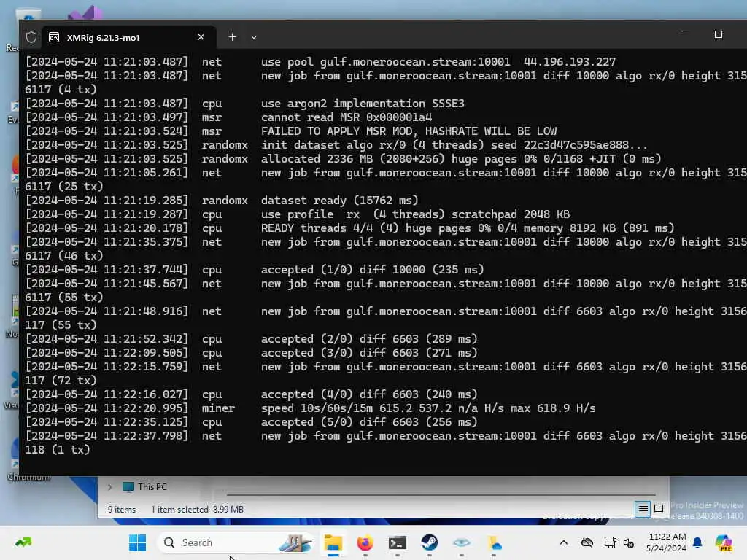Open Firefox from the taskbar
This screenshot has width=747, height=560.
[365, 542]
